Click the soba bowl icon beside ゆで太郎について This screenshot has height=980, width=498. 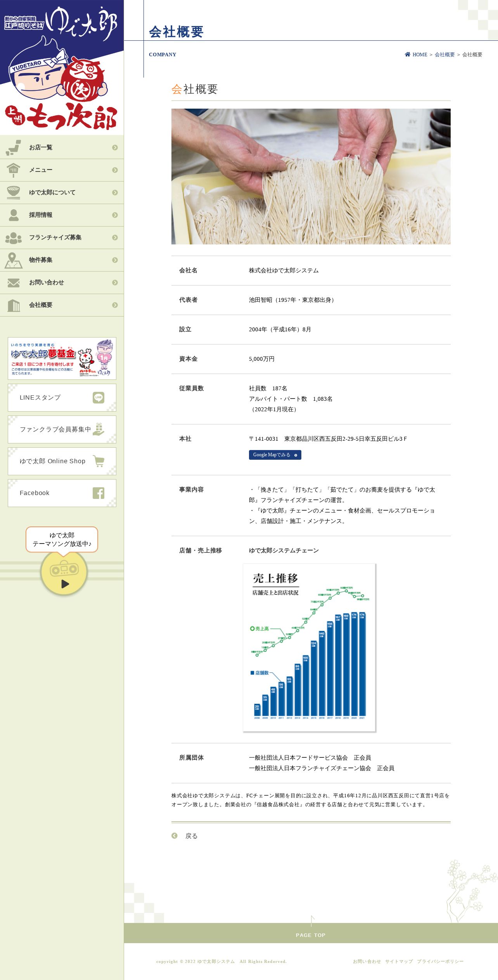[x=14, y=192]
